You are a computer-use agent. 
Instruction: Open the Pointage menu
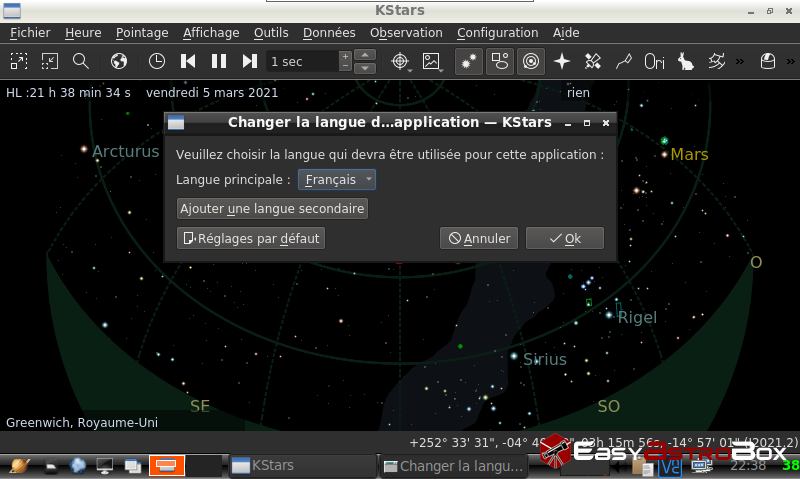(x=142, y=33)
